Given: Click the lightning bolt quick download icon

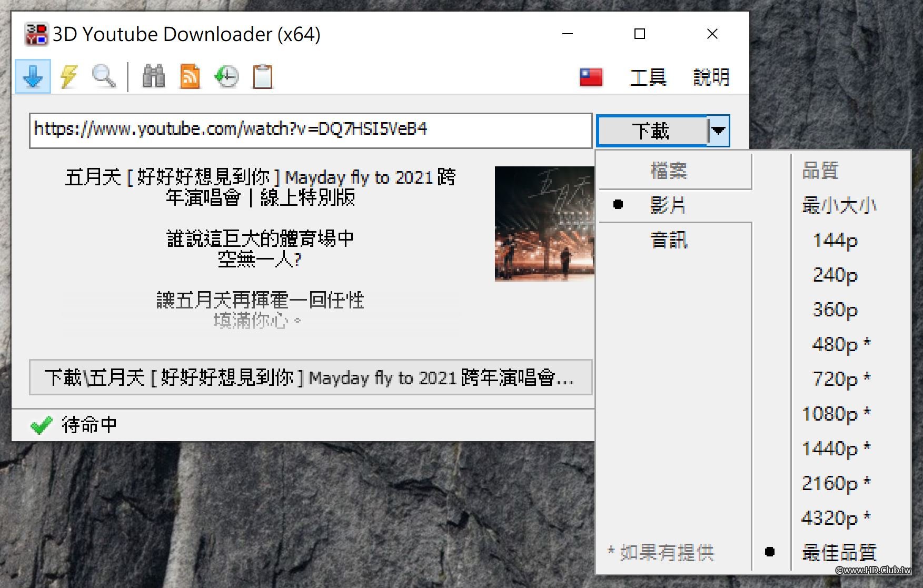Looking at the screenshot, I should (68, 77).
